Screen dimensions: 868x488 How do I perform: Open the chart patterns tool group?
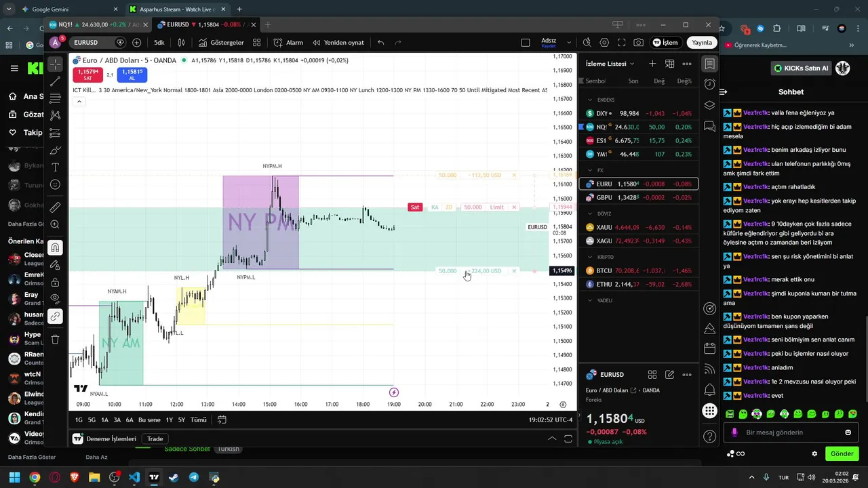point(56,116)
